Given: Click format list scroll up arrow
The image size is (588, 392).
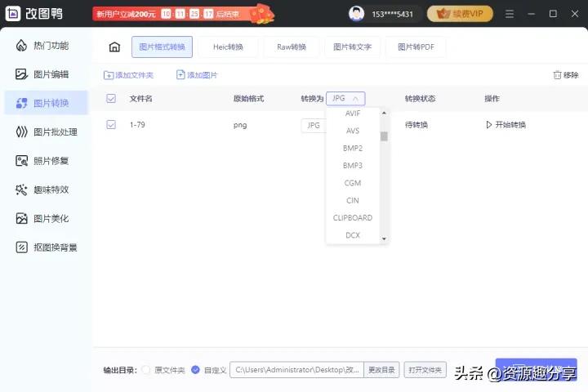Looking at the screenshot, I should (384, 113).
